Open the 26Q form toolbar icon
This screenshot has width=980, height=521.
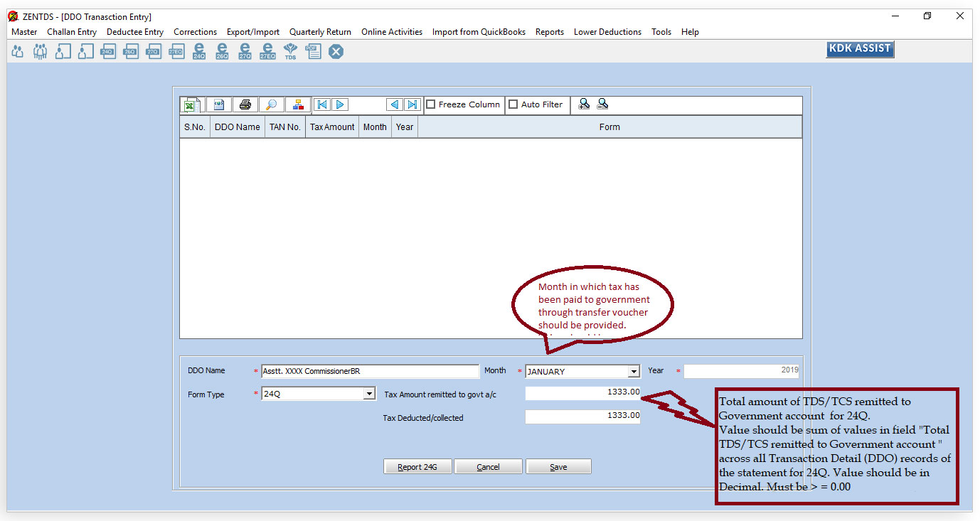coord(131,51)
